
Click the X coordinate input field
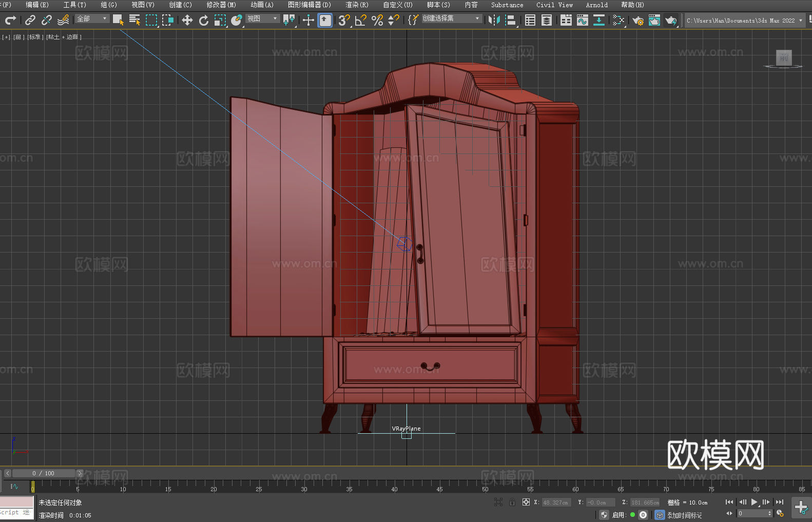pos(556,502)
